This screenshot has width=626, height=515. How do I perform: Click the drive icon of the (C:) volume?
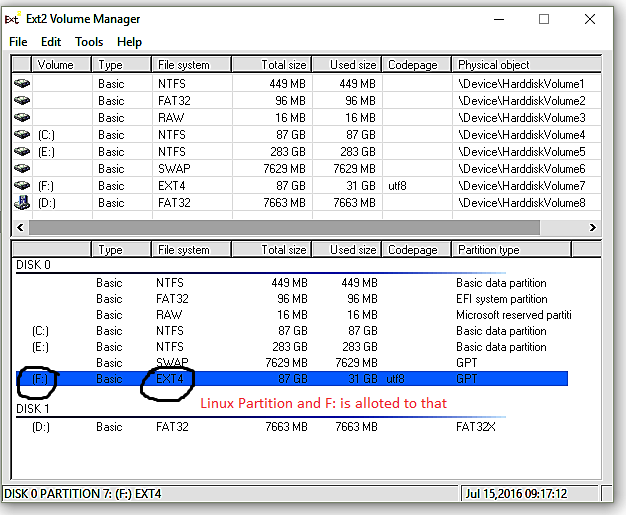[22, 135]
